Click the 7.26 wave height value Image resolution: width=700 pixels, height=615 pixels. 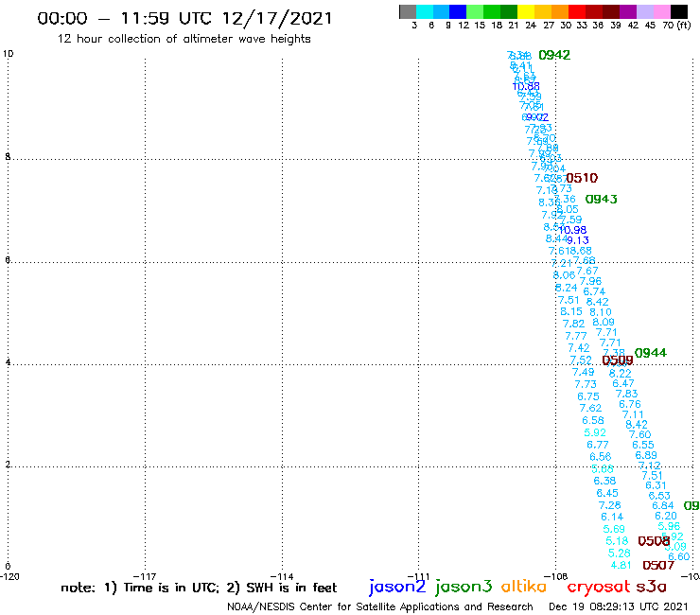point(610,505)
